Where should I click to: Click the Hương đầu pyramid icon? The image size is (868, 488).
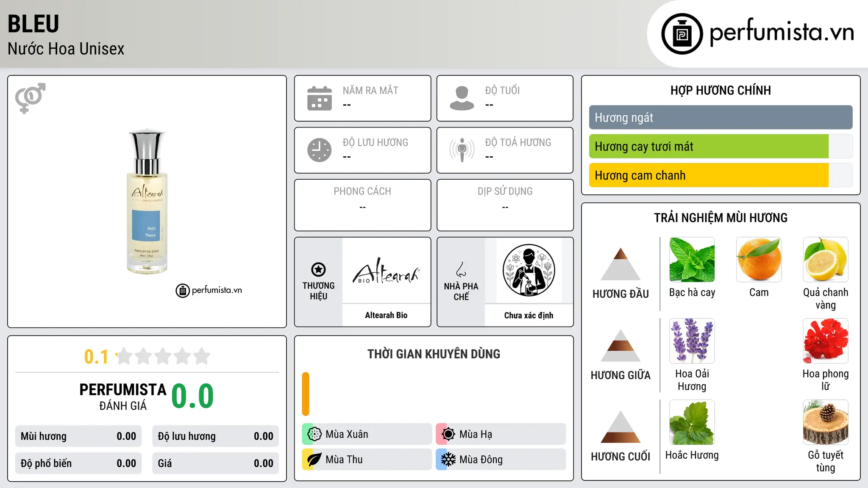pyautogui.click(x=620, y=264)
